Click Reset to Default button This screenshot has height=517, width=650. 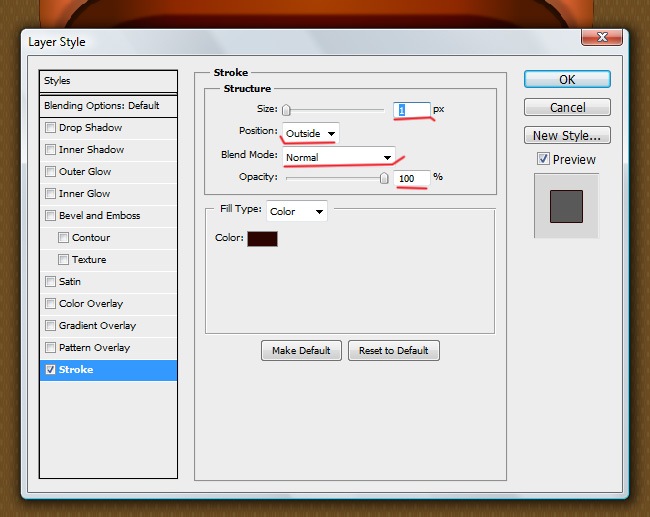[x=394, y=351]
